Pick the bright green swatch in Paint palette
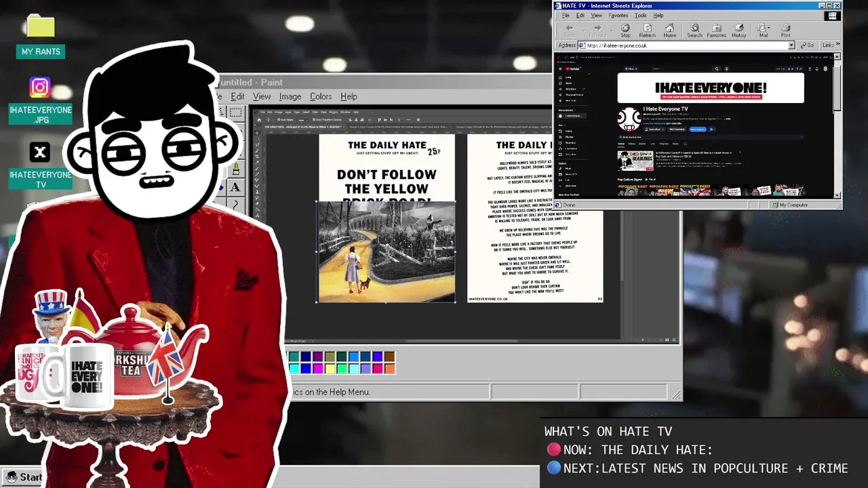Screen dimensions: 868x488 point(342,368)
